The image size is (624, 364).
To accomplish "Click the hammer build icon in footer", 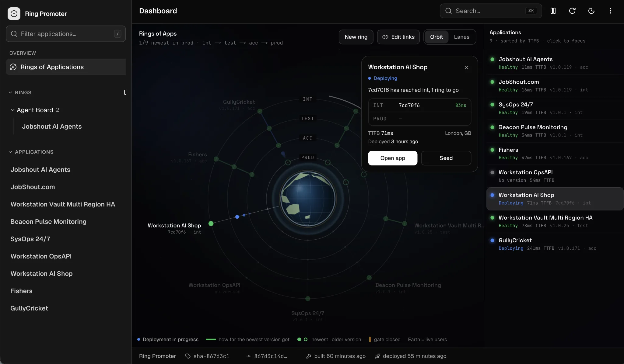I will click(309, 356).
